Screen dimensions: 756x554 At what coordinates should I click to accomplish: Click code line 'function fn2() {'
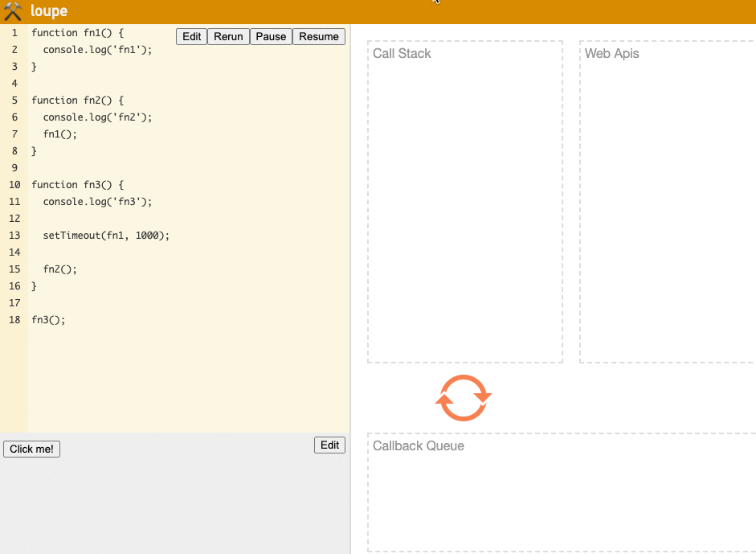(x=78, y=101)
